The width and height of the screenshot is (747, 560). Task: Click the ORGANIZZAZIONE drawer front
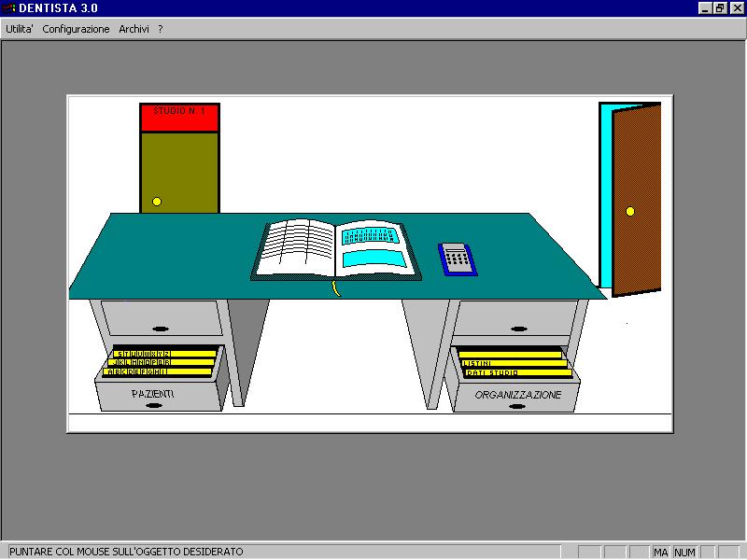516,396
